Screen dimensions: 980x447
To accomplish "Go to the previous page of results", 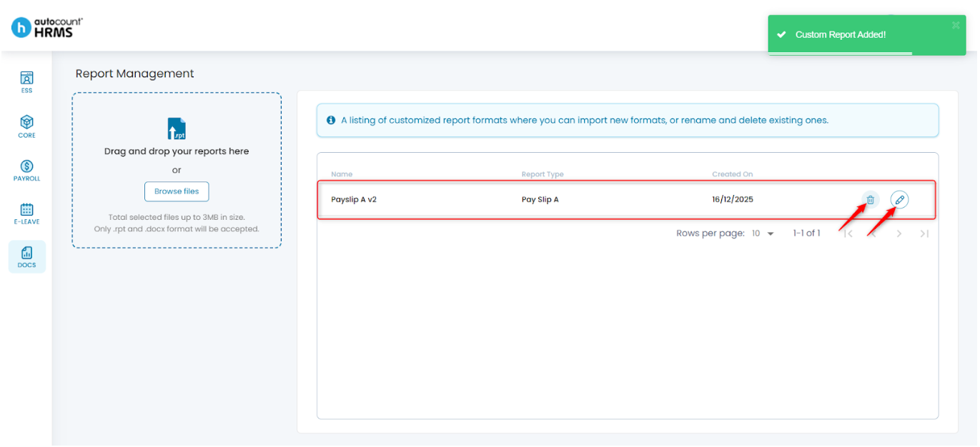I will 873,233.
